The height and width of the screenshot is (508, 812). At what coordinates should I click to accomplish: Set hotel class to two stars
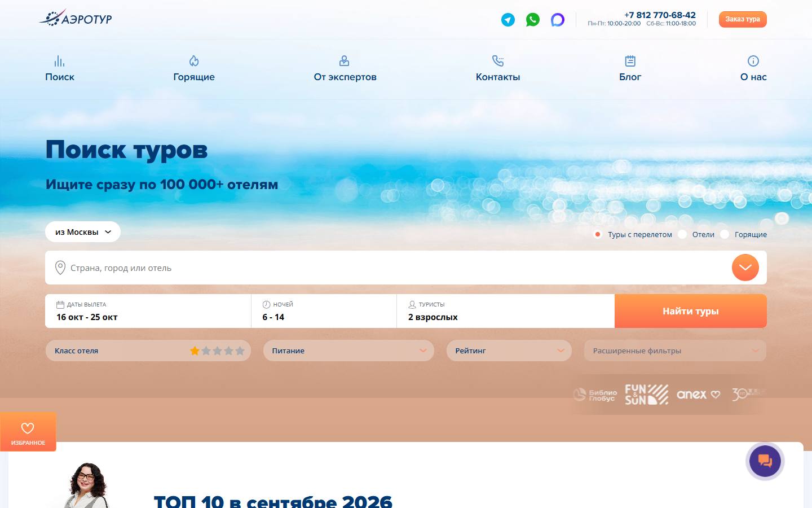[x=206, y=351]
